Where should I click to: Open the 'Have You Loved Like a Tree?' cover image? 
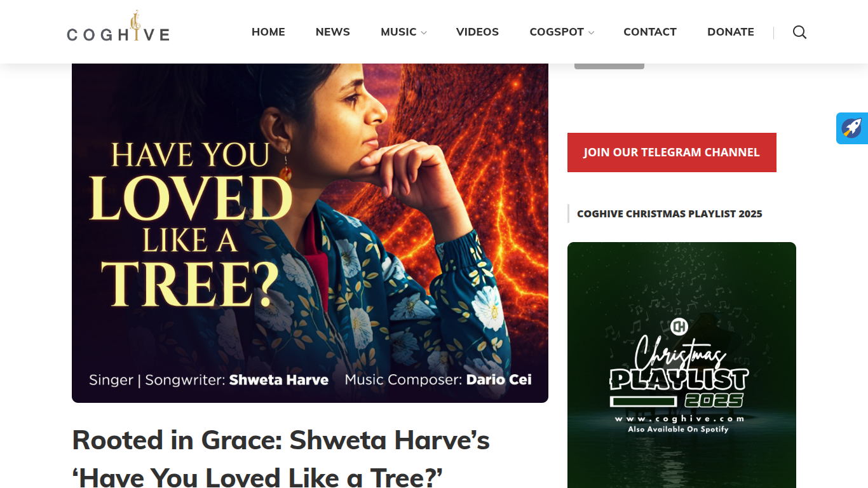pyautogui.click(x=310, y=233)
